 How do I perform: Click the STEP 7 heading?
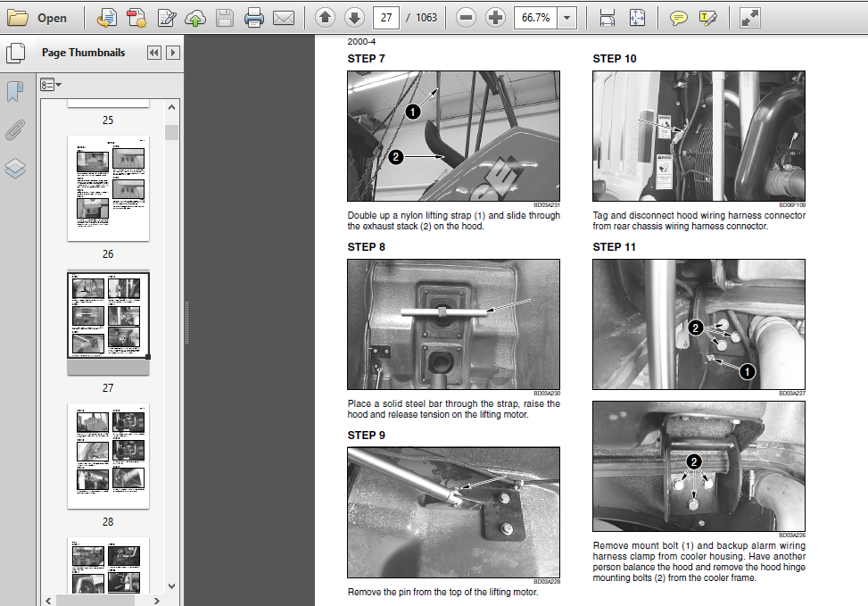tap(366, 59)
